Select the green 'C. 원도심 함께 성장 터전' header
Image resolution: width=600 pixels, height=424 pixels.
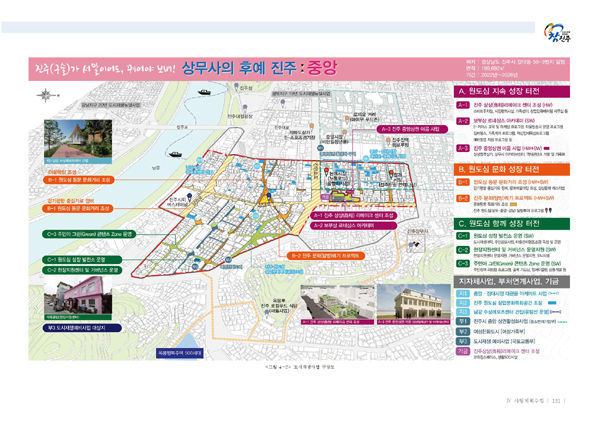514,224
